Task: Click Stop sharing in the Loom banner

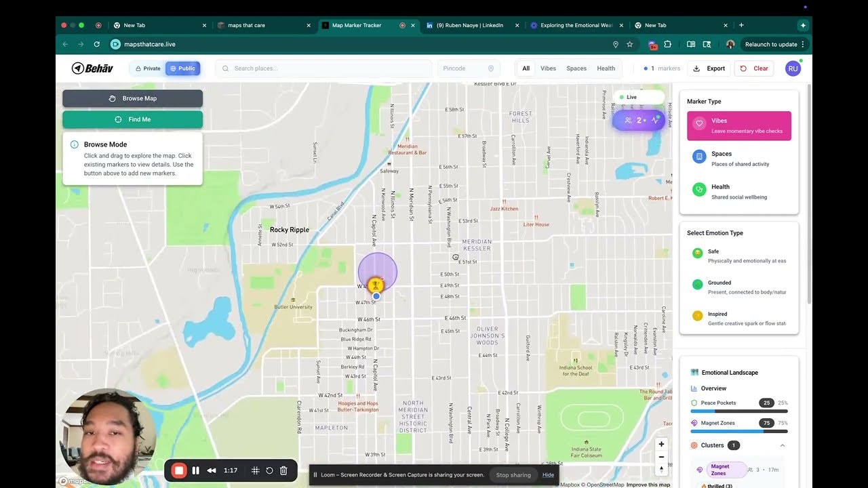Action: [513, 474]
